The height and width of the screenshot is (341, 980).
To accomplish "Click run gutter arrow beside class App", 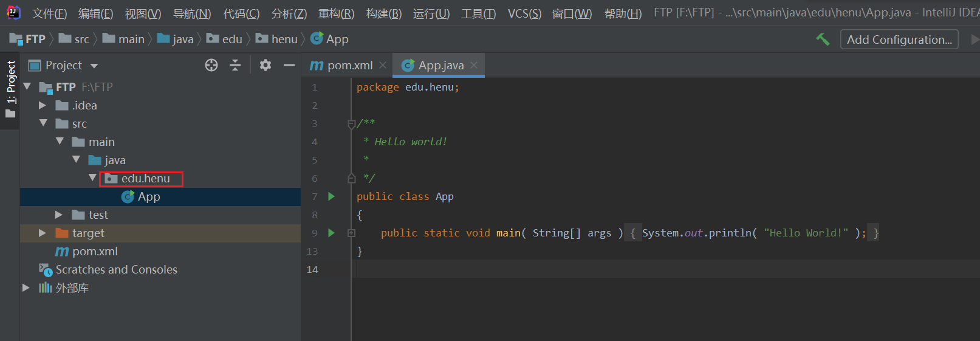I will coord(331,196).
